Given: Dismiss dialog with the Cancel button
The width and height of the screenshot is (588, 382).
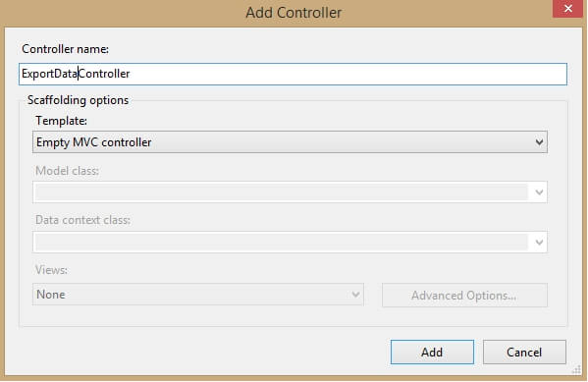Looking at the screenshot, I should point(524,352).
